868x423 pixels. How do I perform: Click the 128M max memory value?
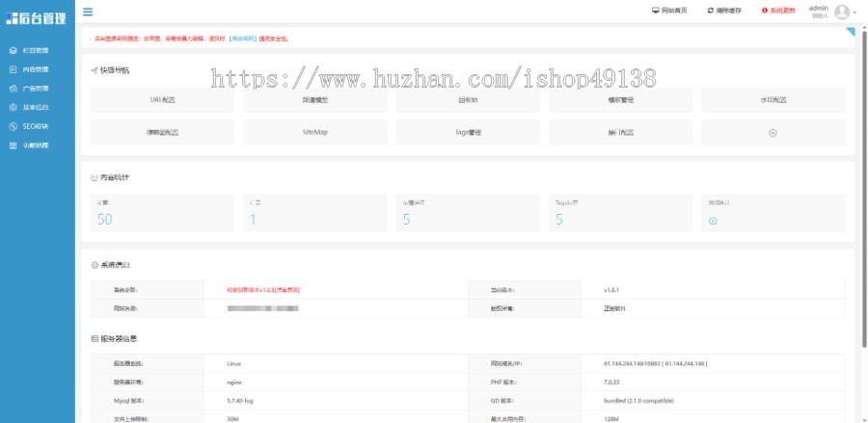611,419
